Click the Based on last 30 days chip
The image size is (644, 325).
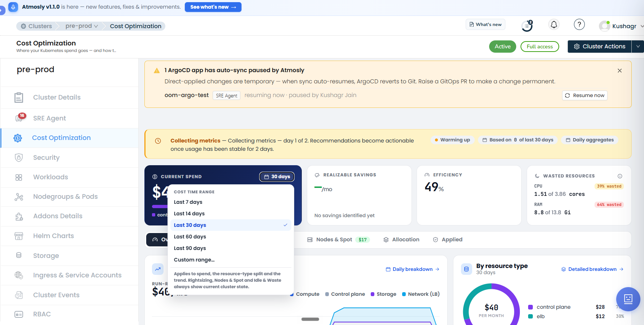click(x=518, y=140)
